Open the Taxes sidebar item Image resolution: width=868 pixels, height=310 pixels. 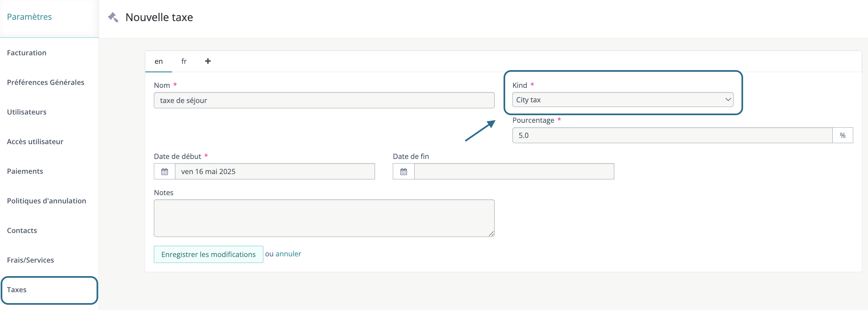pyautogui.click(x=17, y=290)
